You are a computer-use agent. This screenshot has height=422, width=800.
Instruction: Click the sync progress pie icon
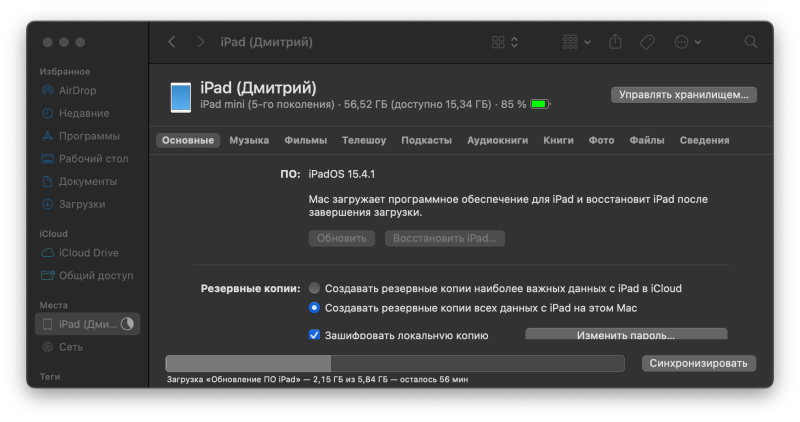127,324
